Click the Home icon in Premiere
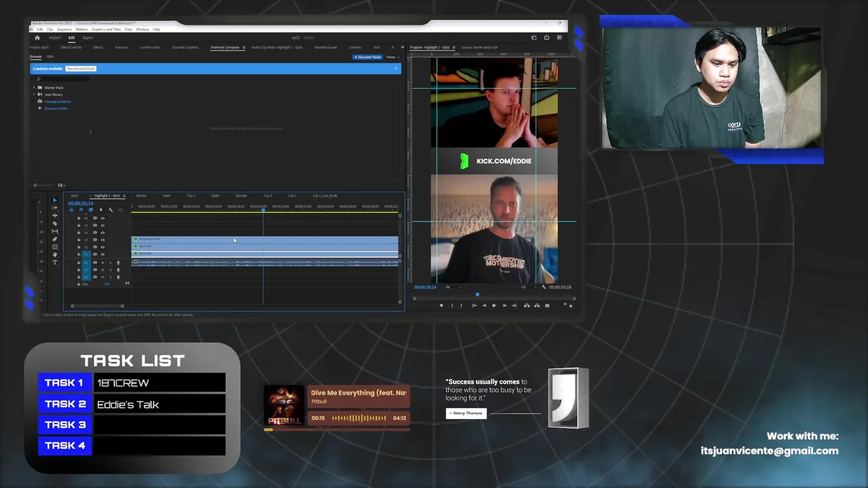Viewport: 868px width, 488px height. click(37, 38)
